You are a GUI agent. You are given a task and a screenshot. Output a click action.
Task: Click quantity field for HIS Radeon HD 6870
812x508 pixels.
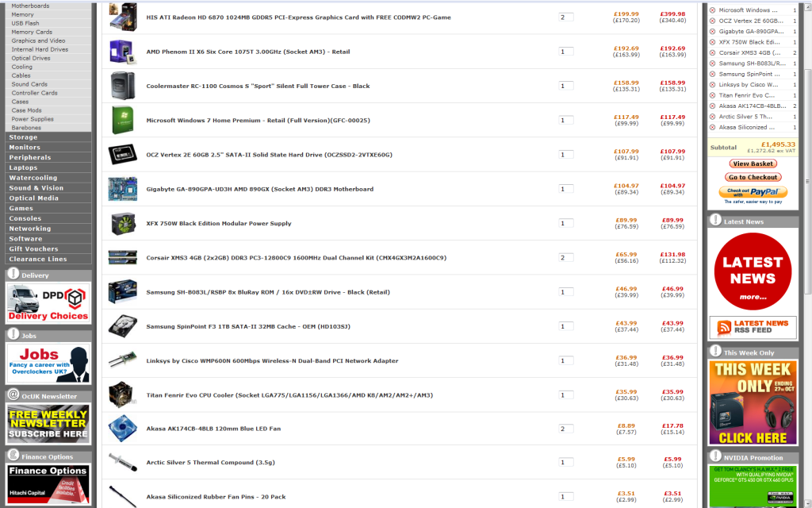(566, 17)
